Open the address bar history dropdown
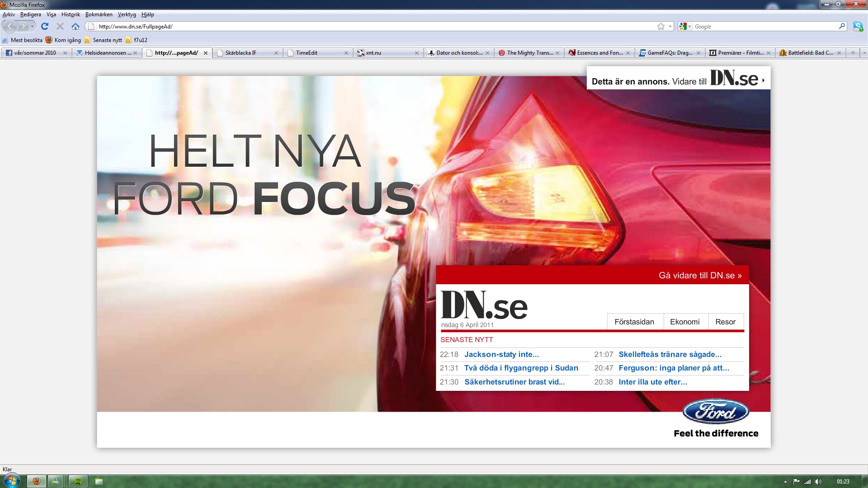868x488 pixels. pos(670,27)
